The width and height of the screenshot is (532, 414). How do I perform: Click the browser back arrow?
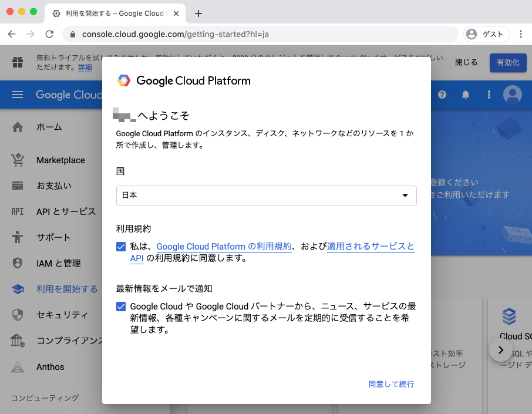coord(12,34)
